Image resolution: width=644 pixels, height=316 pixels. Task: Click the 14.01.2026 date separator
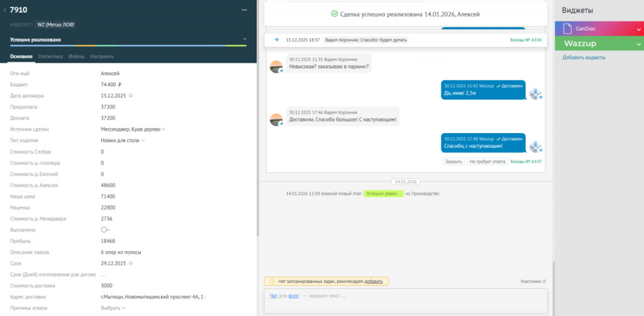point(406,182)
